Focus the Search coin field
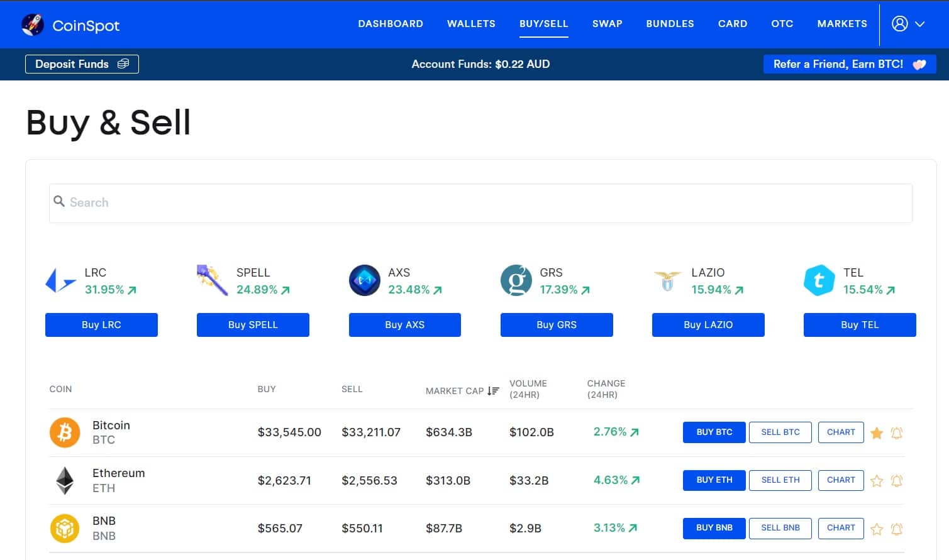Image resolution: width=949 pixels, height=560 pixels. pyautogui.click(x=480, y=203)
